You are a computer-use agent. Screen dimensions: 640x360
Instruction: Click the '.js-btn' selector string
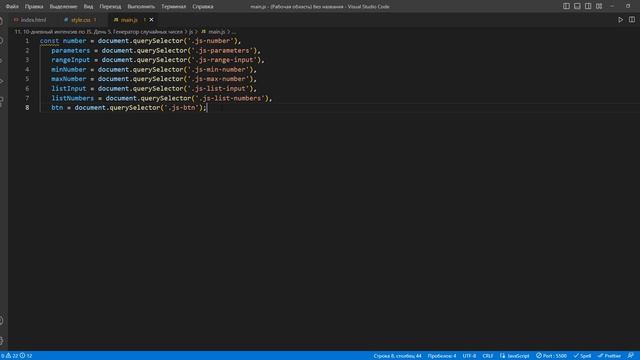(182, 108)
